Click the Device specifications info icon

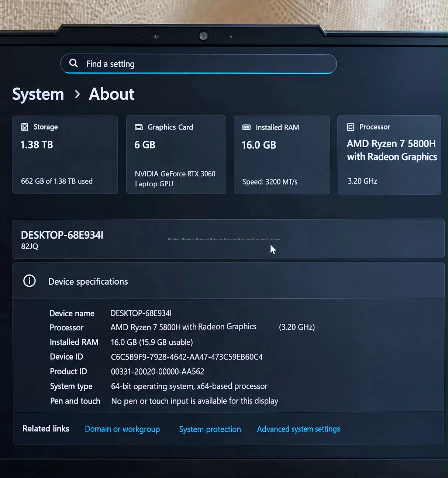29,281
